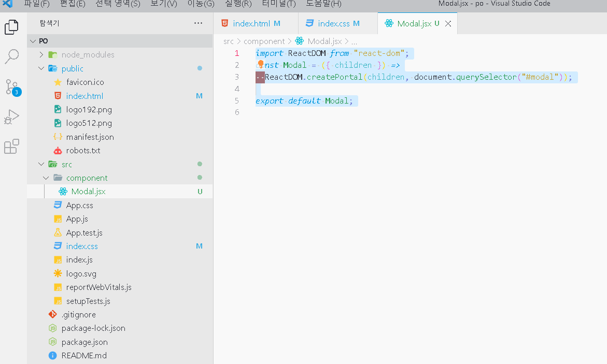The image size is (607, 364).
Task: Click the logo.svg file icon
Action: [58, 273]
